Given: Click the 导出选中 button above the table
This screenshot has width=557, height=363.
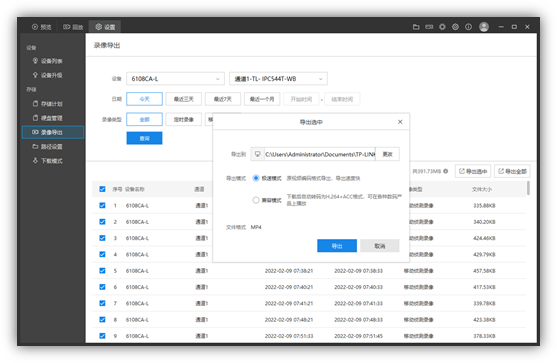Looking at the screenshot, I should [x=473, y=171].
